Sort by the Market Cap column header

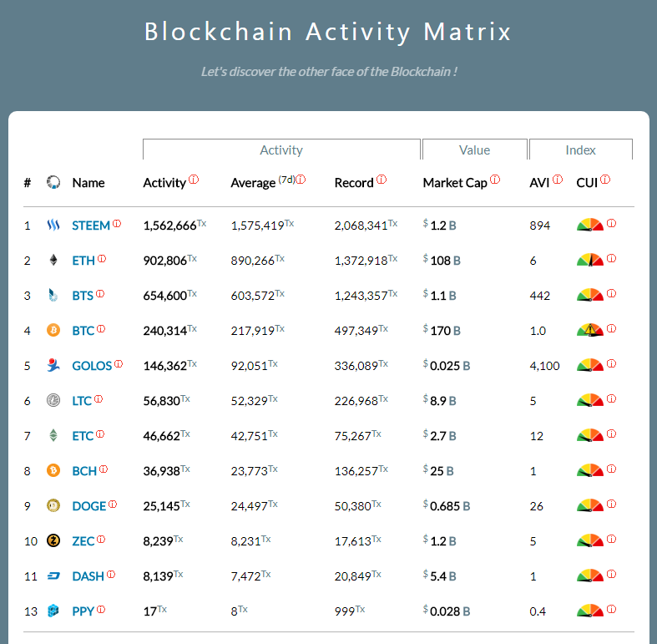click(x=455, y=183)
